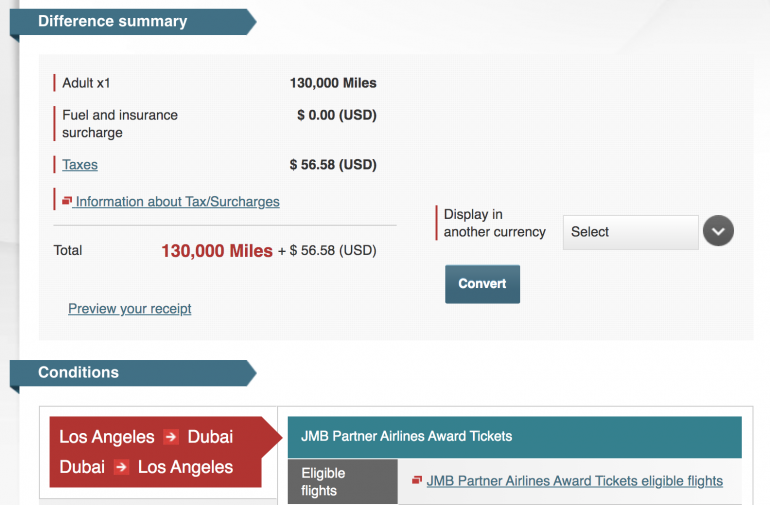Open the currency Select dropdown
The height and width of the screenshot is (505, 770).
pyautogui.click(x=647, y=232)
